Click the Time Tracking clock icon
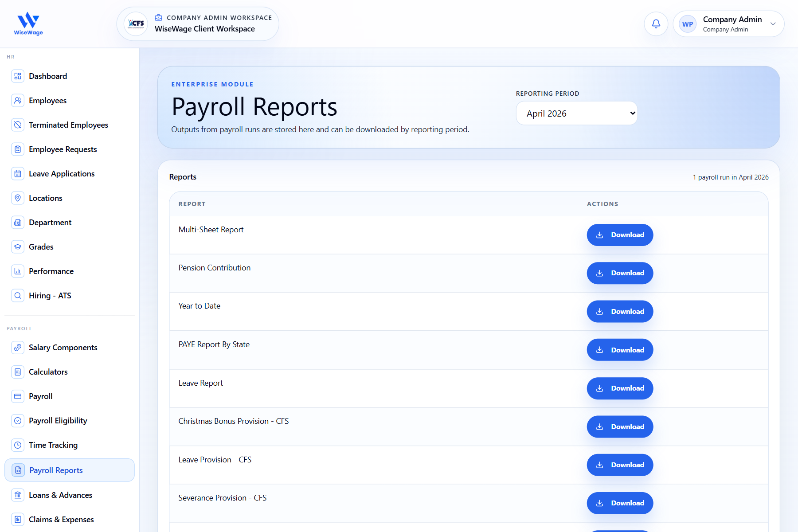 (x=18, y=445)
